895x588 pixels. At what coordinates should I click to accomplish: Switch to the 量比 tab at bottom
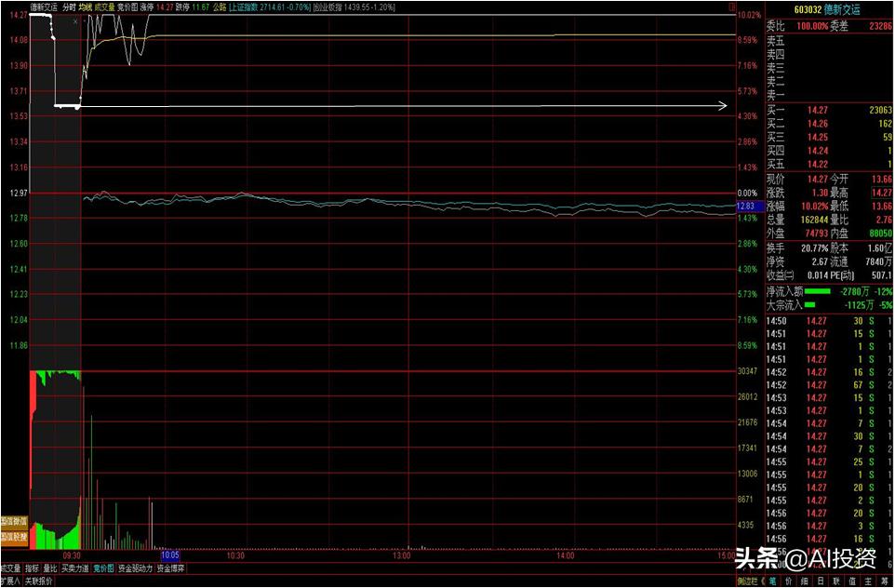pos(50,568)
